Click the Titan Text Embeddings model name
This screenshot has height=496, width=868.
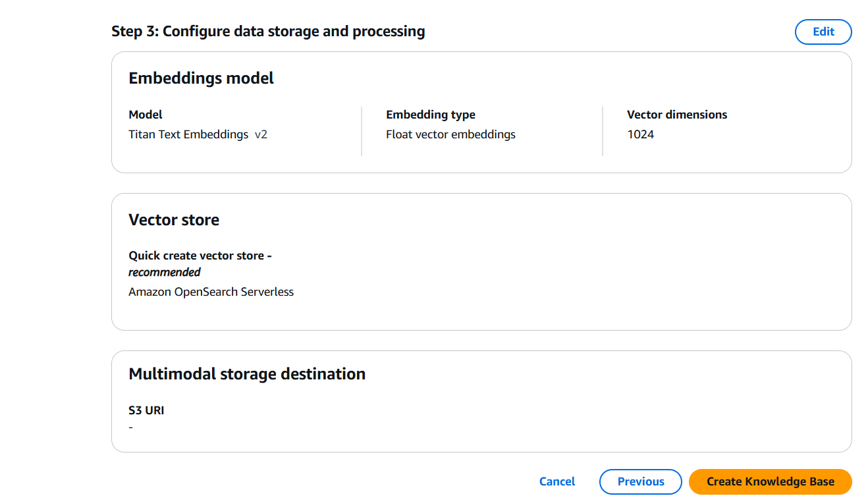pos(188,134)
